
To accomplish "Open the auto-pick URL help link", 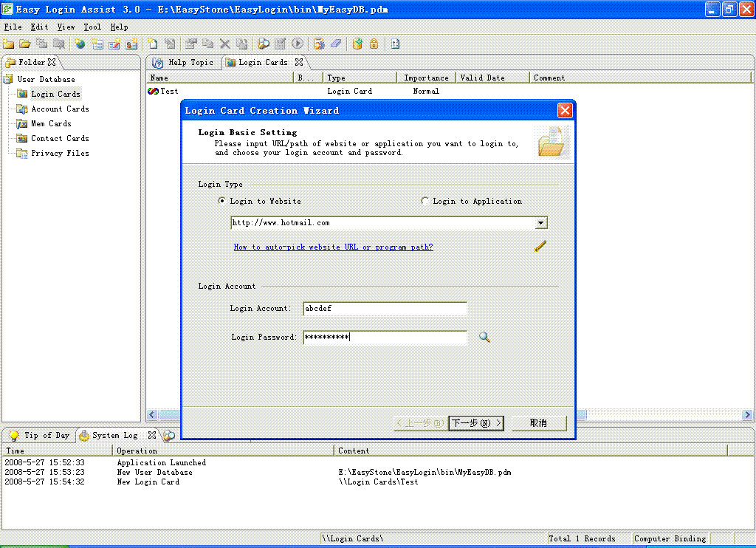I will pos(333,247).
